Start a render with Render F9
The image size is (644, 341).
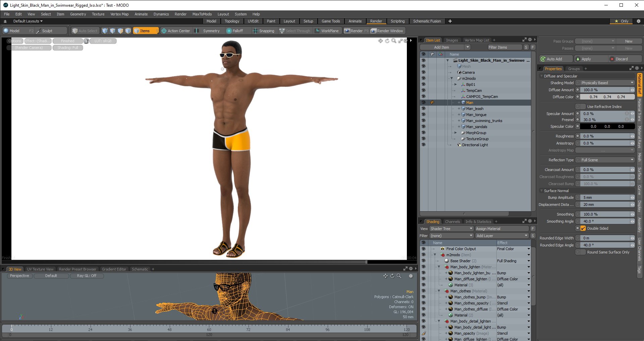click(x=356, y=31)
